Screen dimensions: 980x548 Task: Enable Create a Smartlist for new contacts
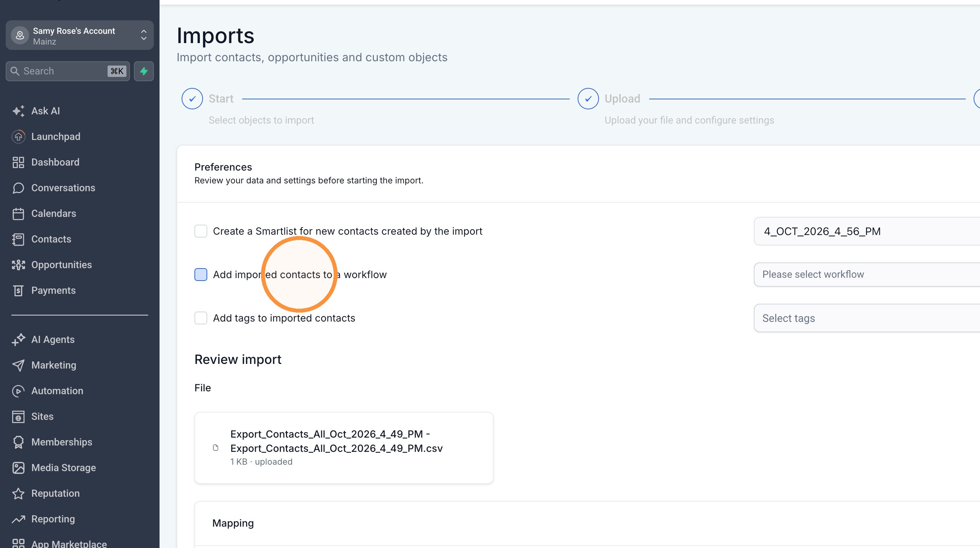coord(200,231)
